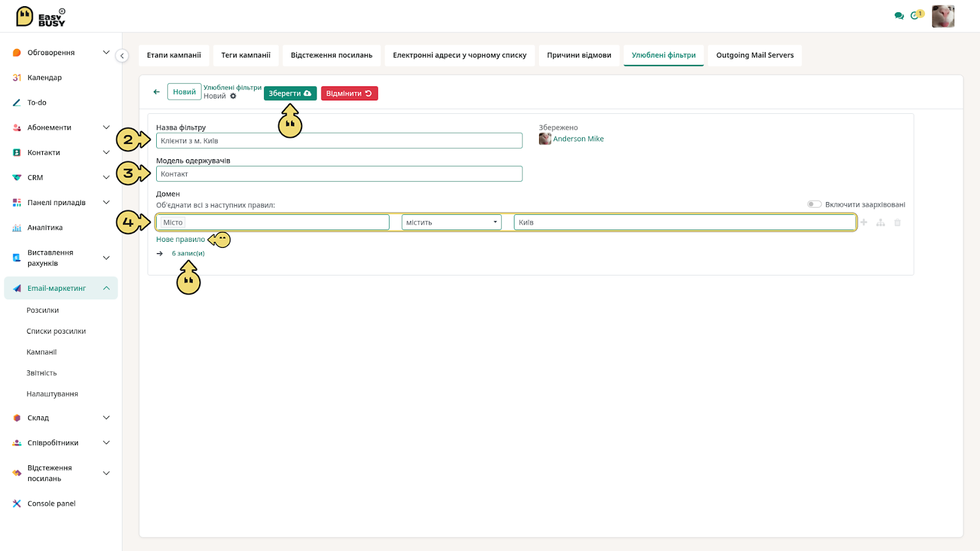Switch to Етапи кампанії tab

tap(174, 55)
